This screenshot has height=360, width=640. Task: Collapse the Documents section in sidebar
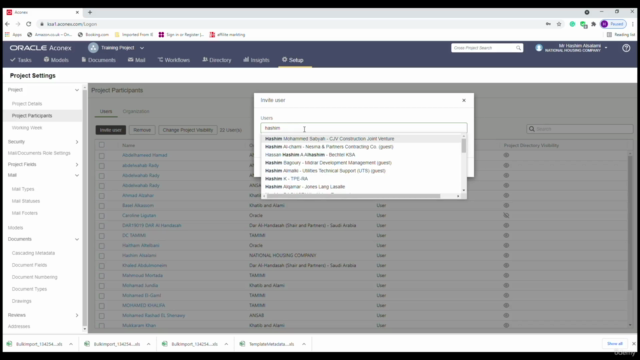(x=77, y=239)
